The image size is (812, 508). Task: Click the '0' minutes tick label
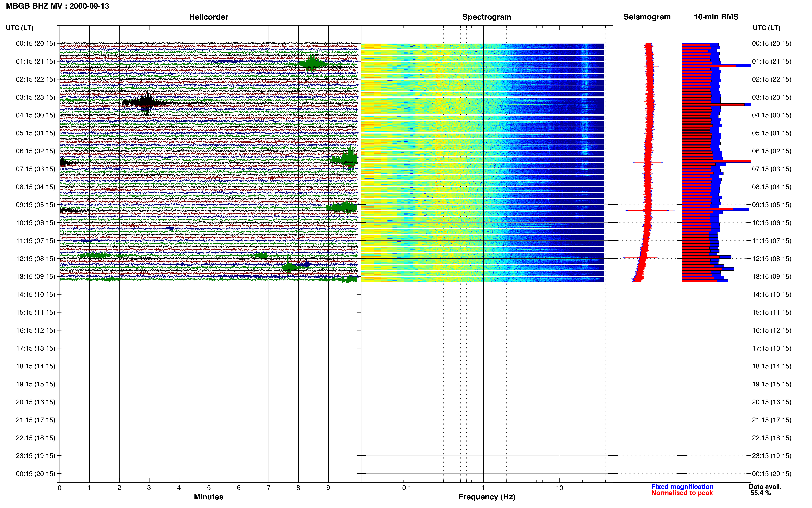(59, 488)
